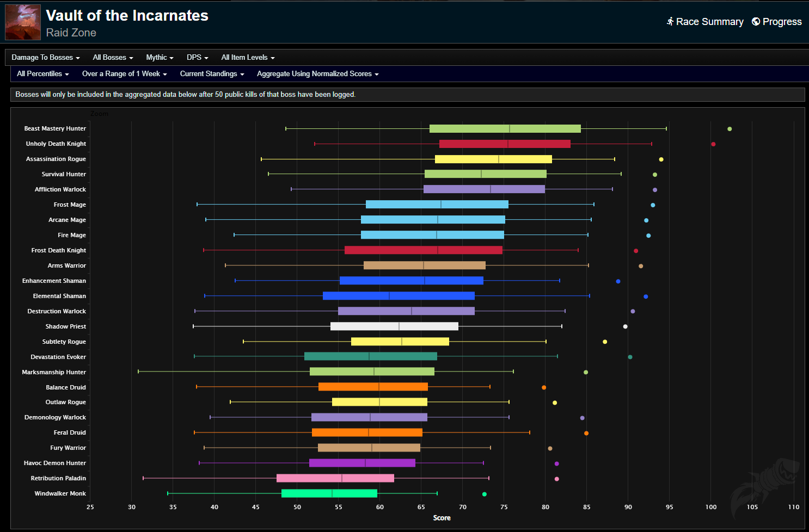This screenshot has width=809, height=532.
Task: Click the Beast Mastery Hunter outlier dot
Action: click(x=730, y=129)
